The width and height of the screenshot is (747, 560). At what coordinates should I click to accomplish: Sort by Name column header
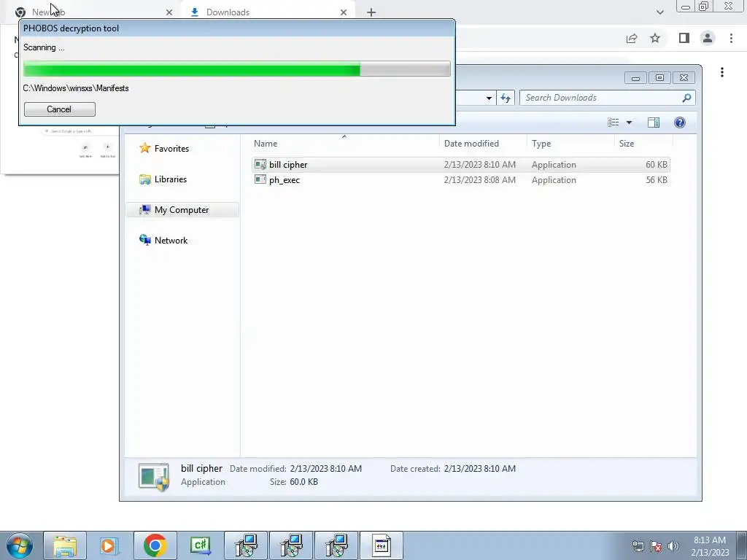(345, 144)
